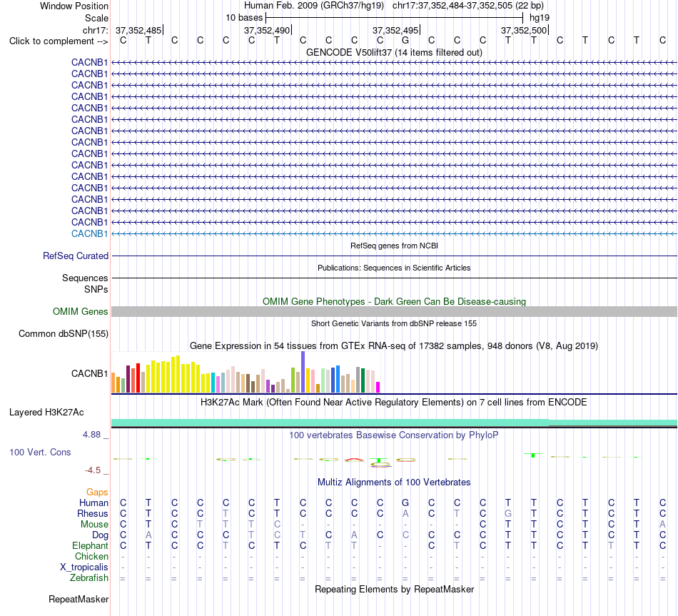Click the 'Elephant' alignment row label

tap(91, 545)
